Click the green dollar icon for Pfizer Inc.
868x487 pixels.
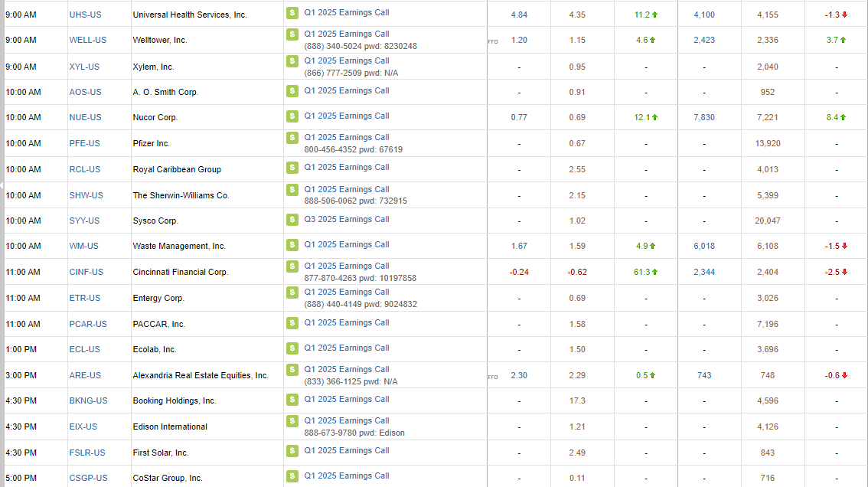coord(292,137)
